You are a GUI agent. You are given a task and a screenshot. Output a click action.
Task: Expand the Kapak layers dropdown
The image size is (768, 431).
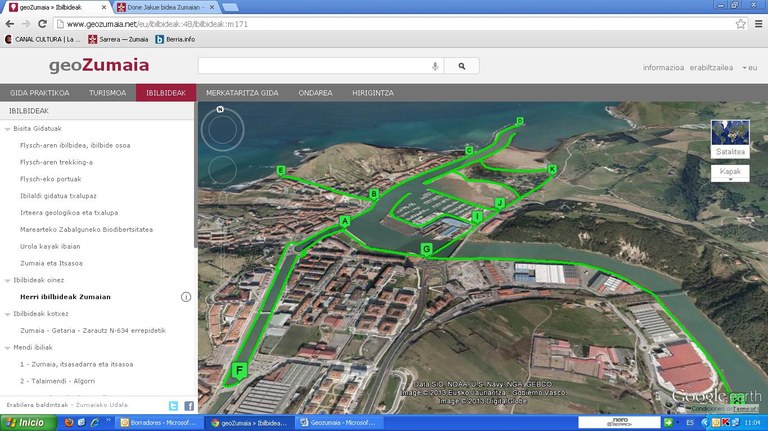point(730,173)
